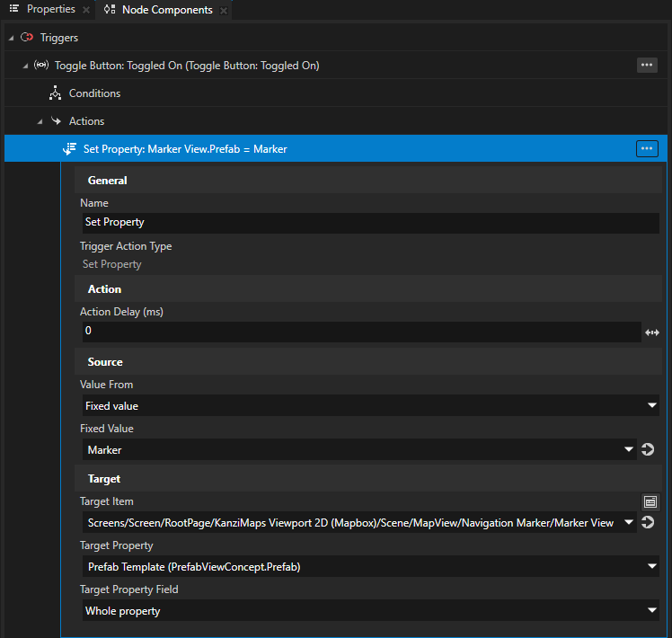Collapse the Toggle Button: Toggled On trigger
The image size is (672, 638).
pyautogui.click(x=25, y=66)
